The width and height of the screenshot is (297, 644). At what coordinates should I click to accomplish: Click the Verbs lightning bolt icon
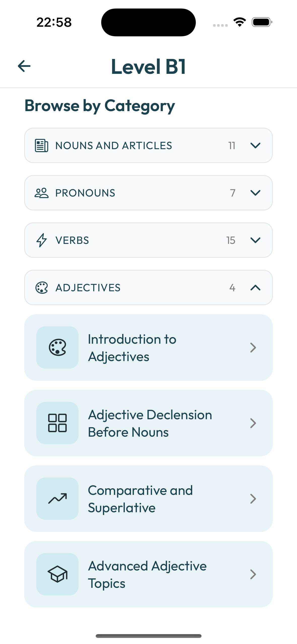tap(41, 240)
